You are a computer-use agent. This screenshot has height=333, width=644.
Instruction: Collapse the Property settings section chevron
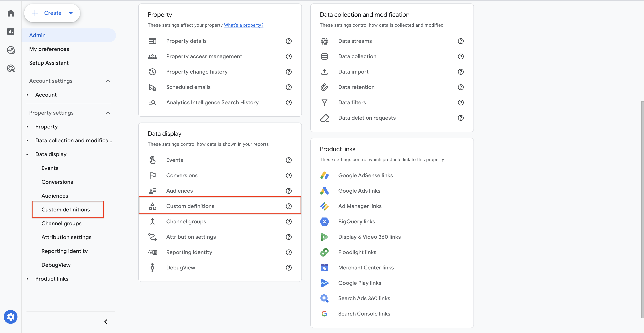(108, 113)
